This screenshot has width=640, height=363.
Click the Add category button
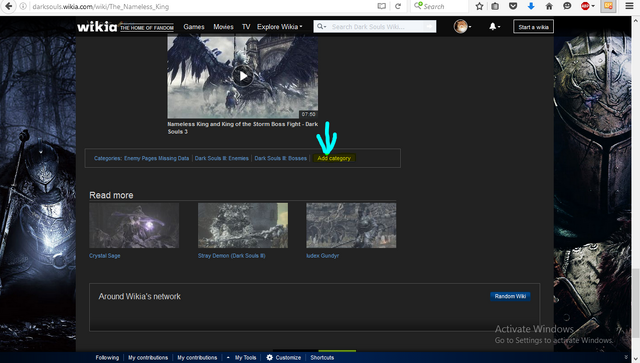tap(334, 158)
